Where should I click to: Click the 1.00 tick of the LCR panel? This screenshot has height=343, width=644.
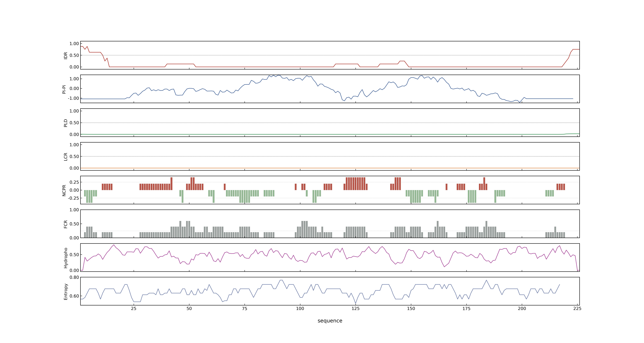click(74, 145)
